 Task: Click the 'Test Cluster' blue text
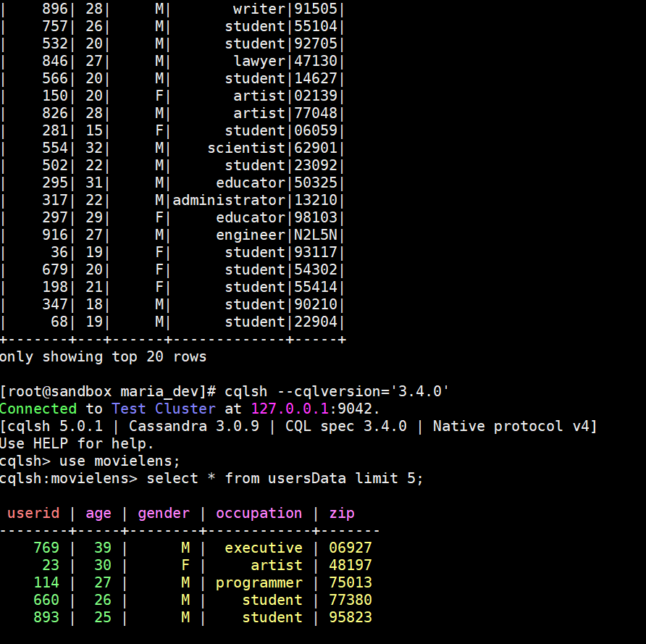[x=164, y=409]
